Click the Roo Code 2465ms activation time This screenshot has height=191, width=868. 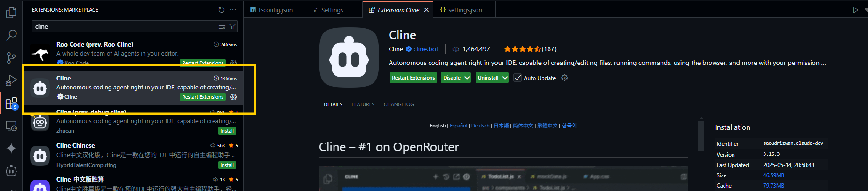pyautogui.click(x=225, y=44)
